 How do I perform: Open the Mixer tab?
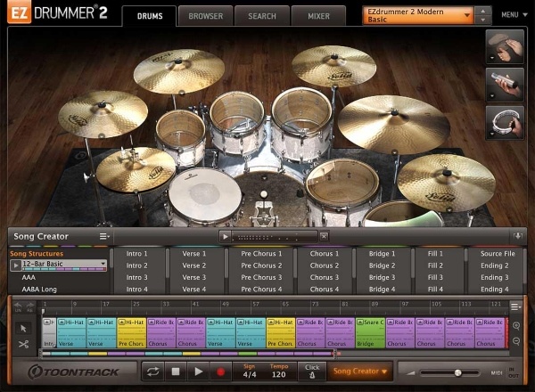318,16
